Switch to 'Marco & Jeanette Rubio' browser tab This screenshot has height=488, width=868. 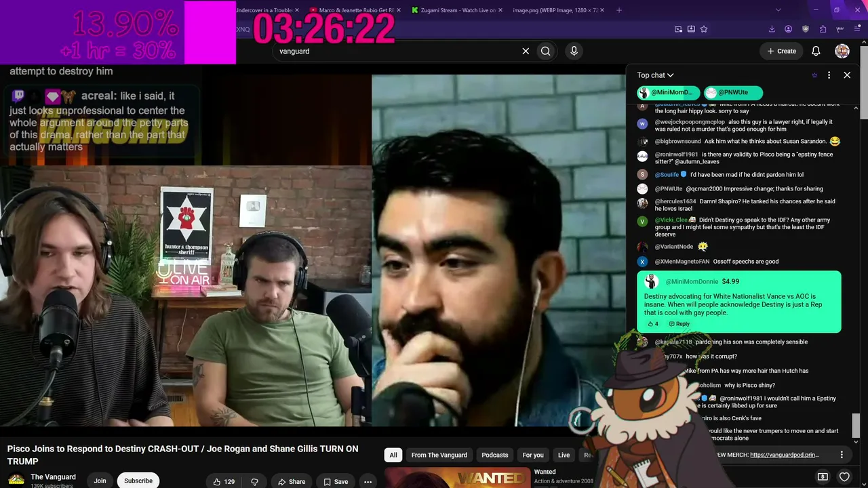357,10
